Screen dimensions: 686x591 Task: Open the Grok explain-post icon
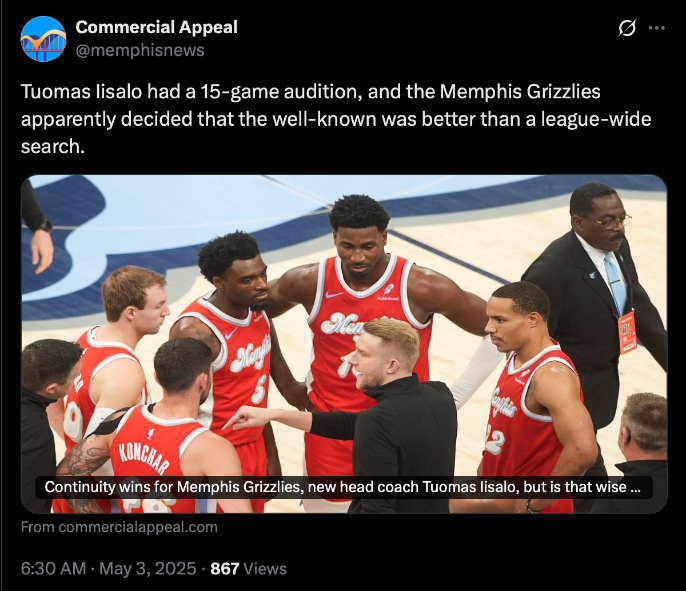pyautogui.click(x=626, y=28)
